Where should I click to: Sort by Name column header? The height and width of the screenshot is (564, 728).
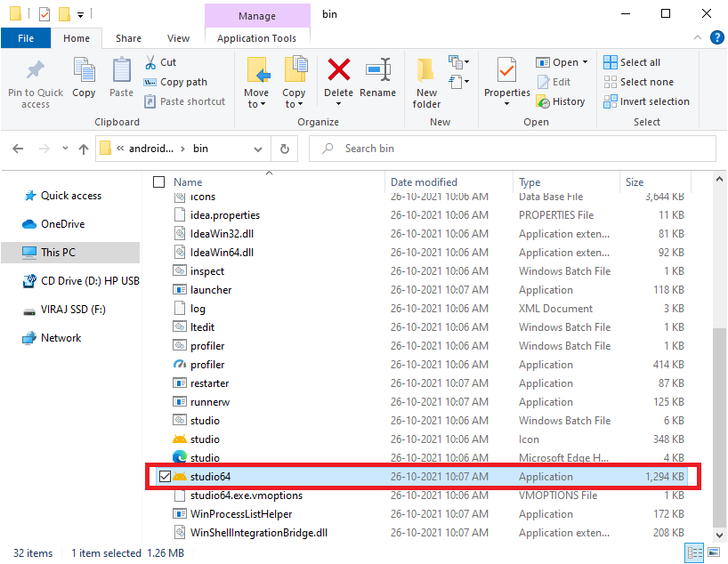pos(188,182)
